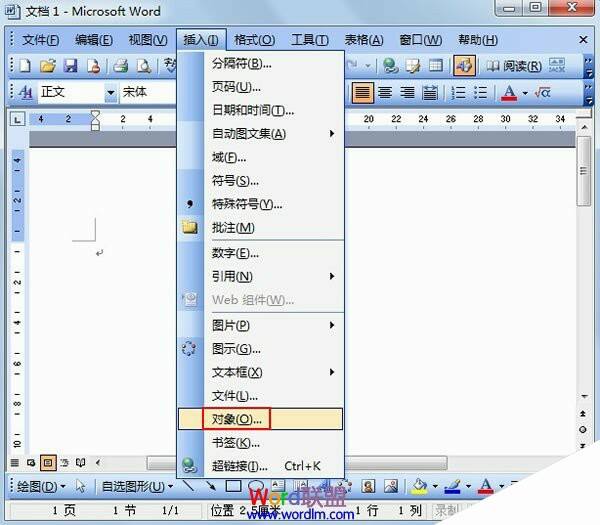Open the style box dropdown arrow

point(111,92)
